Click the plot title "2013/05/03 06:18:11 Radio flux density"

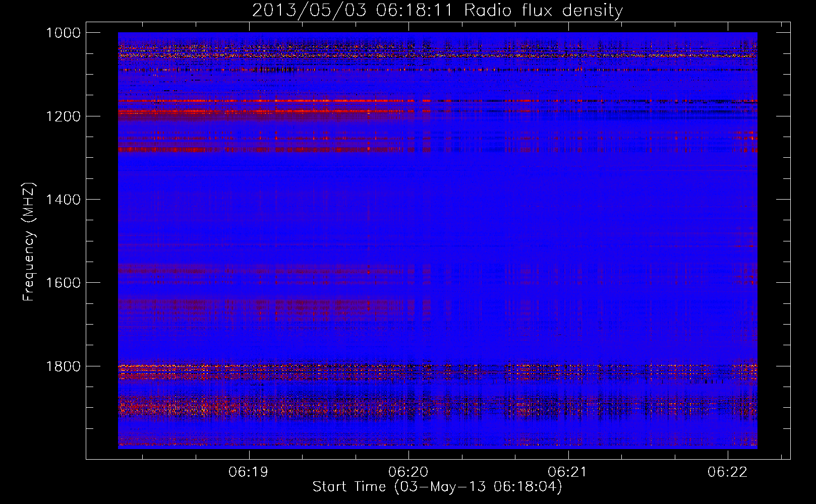coord(437,11)
